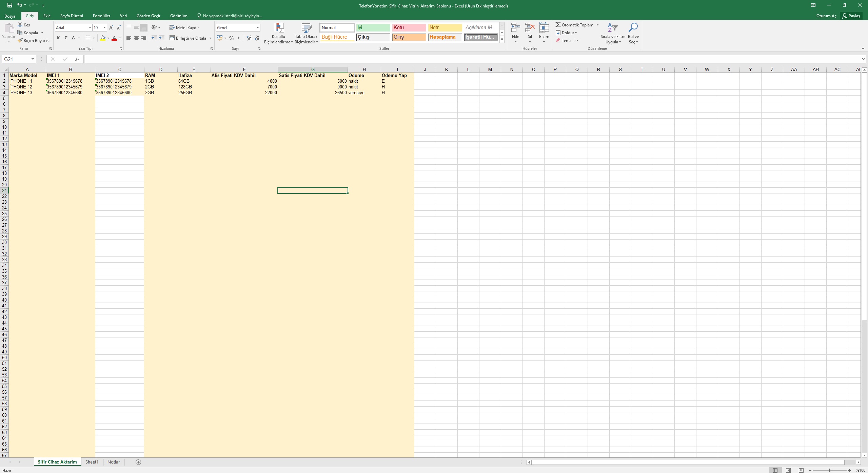Click the insert function fx icon
Screen dimensions: 868x473
point(77,59)
